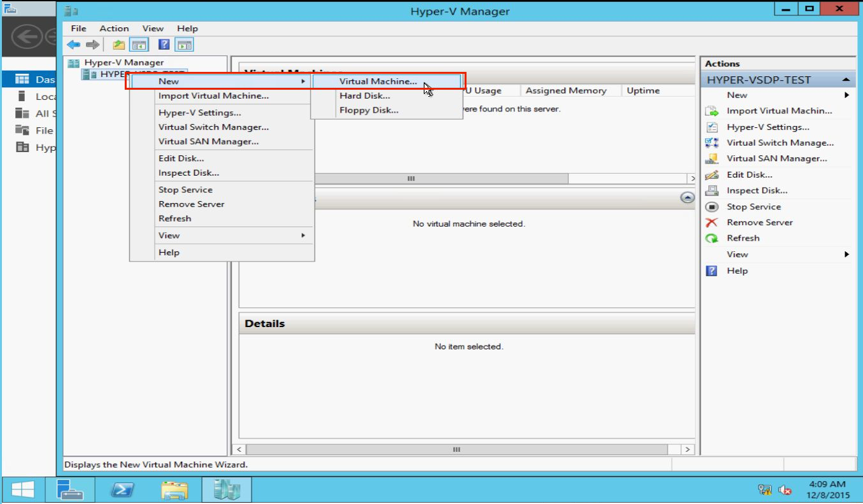Select Help in the context menu
The image size is (863, 504).
point(222,253)
